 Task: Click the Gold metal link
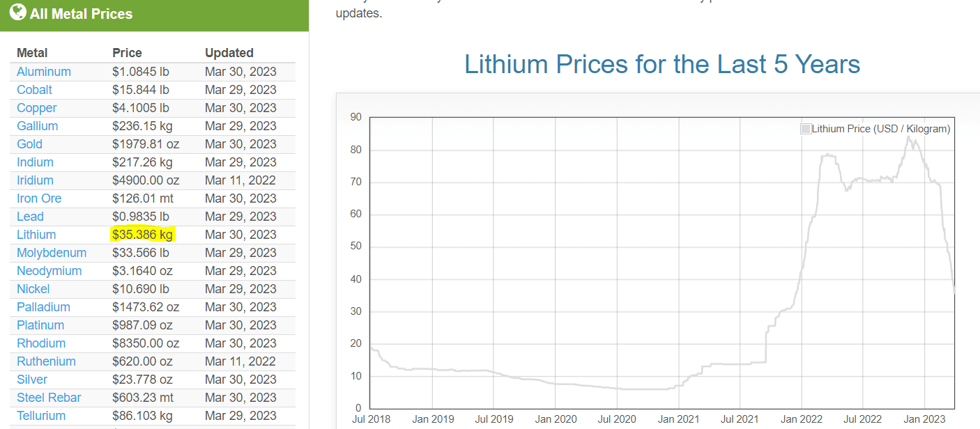[x=30, y=144]
